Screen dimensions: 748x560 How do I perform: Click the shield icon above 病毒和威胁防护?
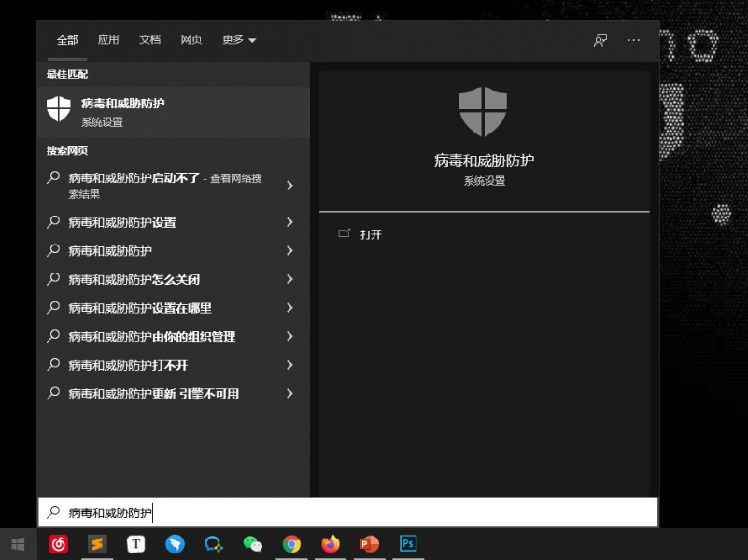tap(482, 111)
